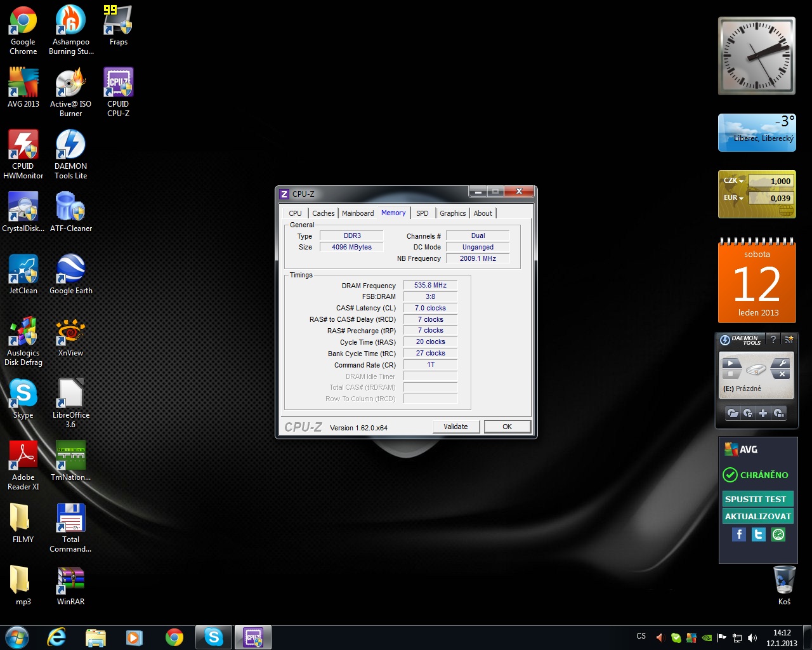Image resolution: width=812 pixels, height=650 pixels.
Task: Select the CPUID CPU-Z desktop shortcut
Action: pos(119,92)
